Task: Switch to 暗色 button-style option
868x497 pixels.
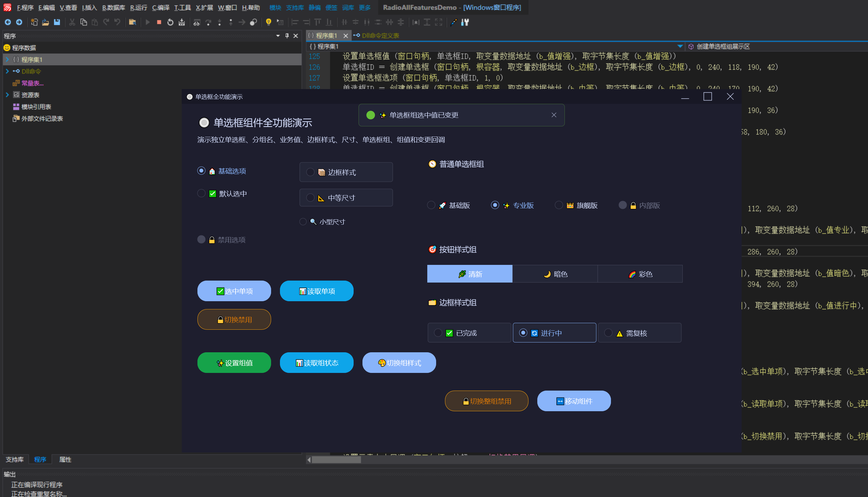Action: pyautogui.click(x=555, y=274)
